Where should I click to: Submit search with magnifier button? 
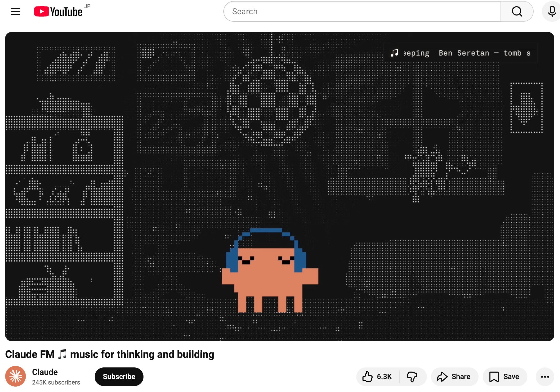pos(517,11)
